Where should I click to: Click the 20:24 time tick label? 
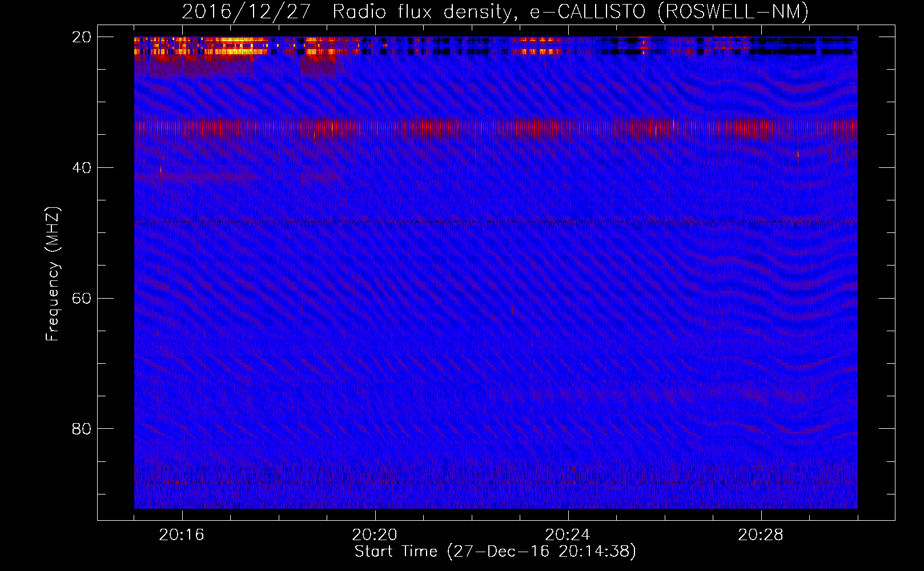(x=568, y=535)
